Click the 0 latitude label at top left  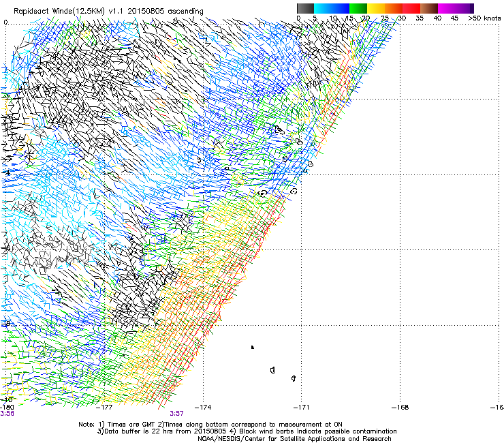click(5, 22)
